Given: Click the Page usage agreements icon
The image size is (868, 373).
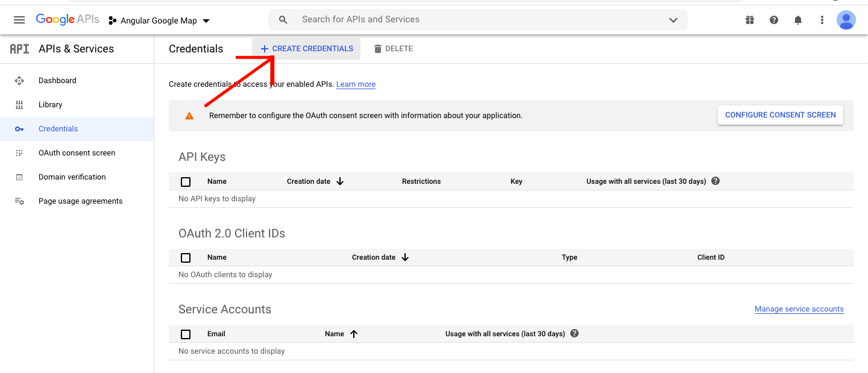Looking at the screenshot, I should (x=19, y=201).
